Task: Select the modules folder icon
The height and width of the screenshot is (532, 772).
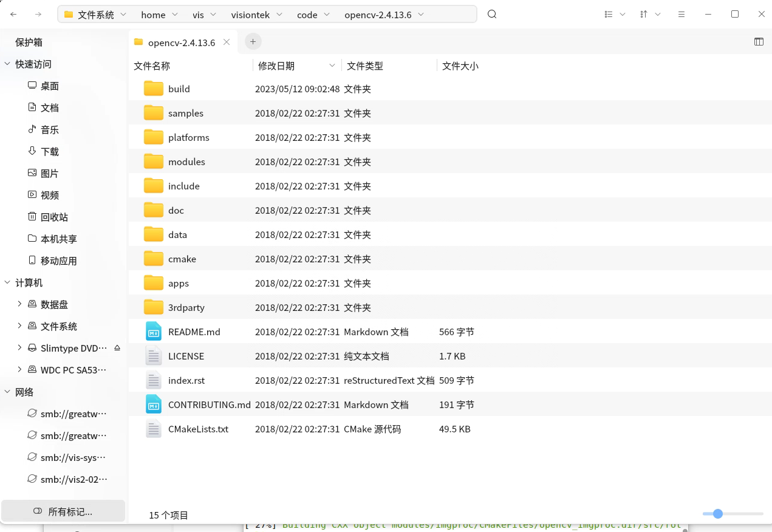Action: (154, 162)
